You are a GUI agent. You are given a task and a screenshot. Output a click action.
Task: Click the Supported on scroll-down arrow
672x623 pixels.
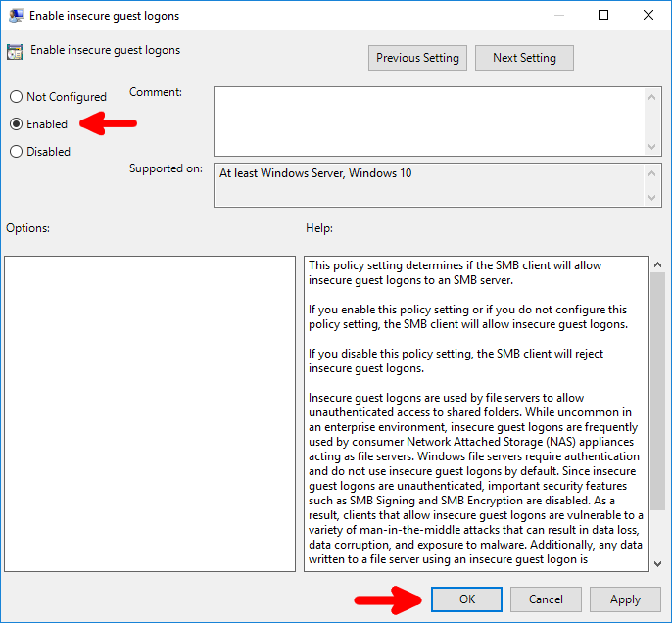click(x=651, y=198)
